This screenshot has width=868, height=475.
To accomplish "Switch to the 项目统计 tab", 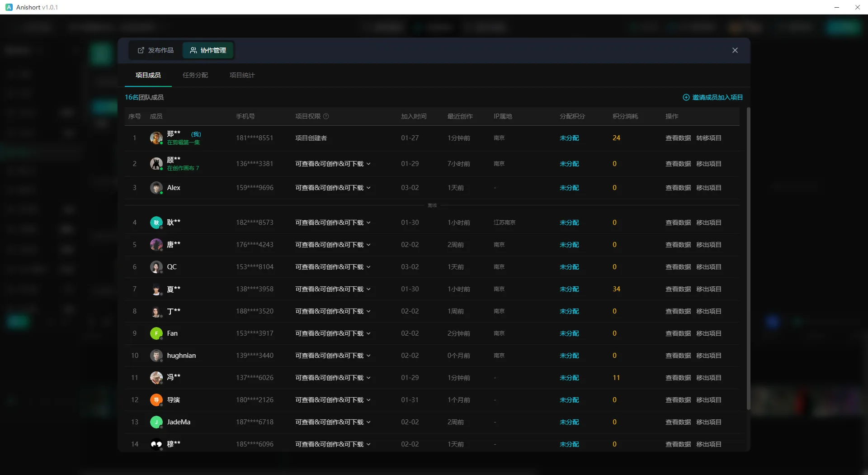I will pyautogui.click(x=242, y=75).
